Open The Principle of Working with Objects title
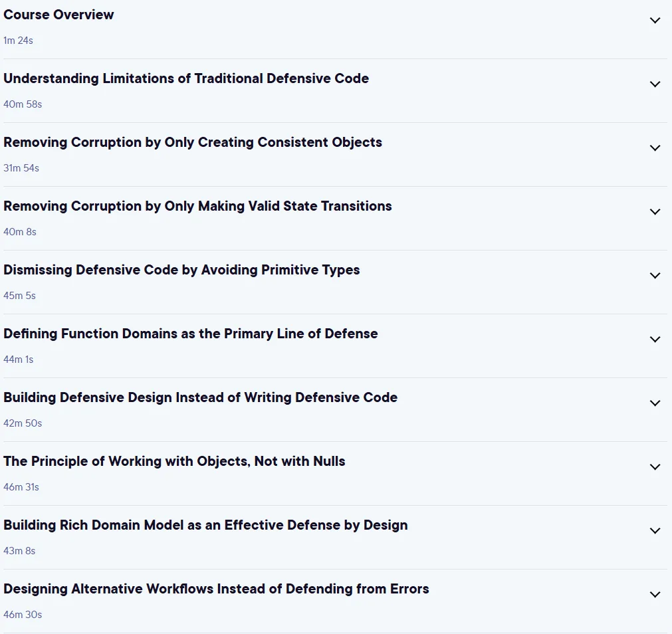Viewport: 672px width, 634px height. click(174, 461)
